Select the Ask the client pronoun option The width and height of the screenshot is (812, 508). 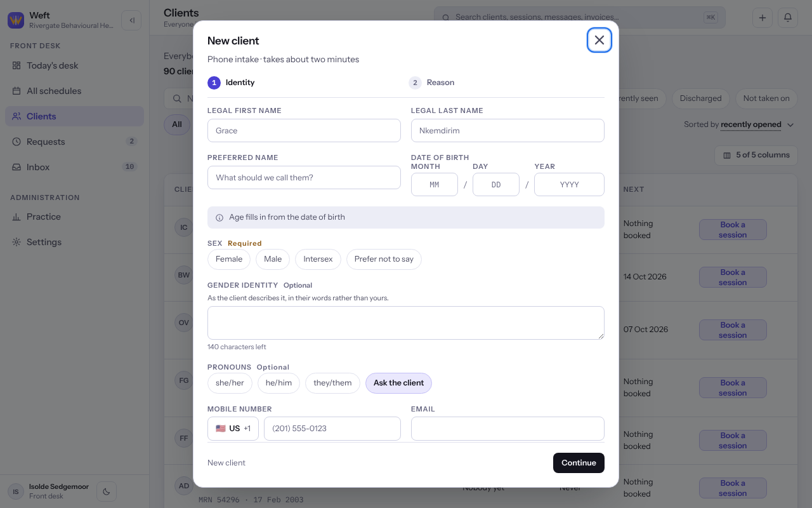(x=398, y=383)
